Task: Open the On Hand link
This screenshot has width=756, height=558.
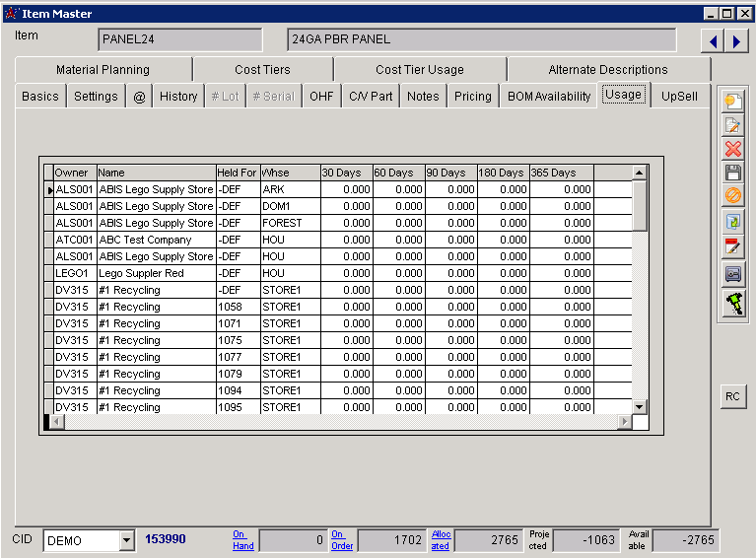Action: coord(242,540)
